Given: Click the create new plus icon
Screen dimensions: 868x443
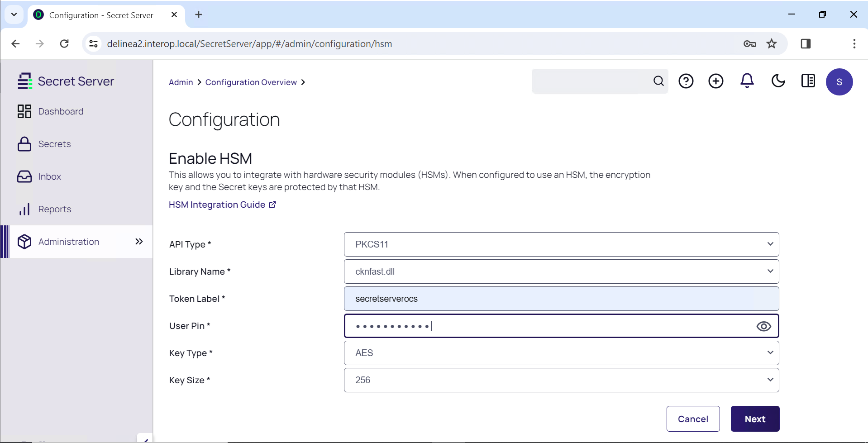Looking at the screenshot, I should [x=716, y=81].
